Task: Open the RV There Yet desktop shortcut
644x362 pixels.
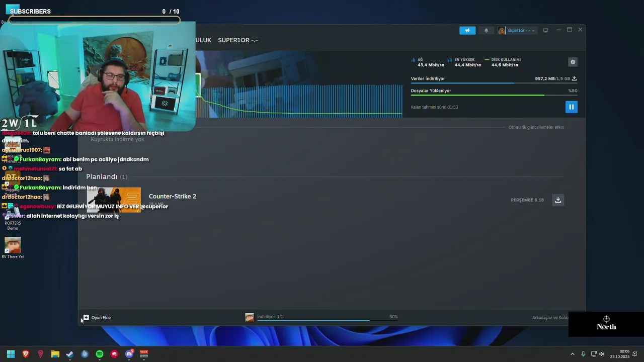Action: click(x=13, y=248)
